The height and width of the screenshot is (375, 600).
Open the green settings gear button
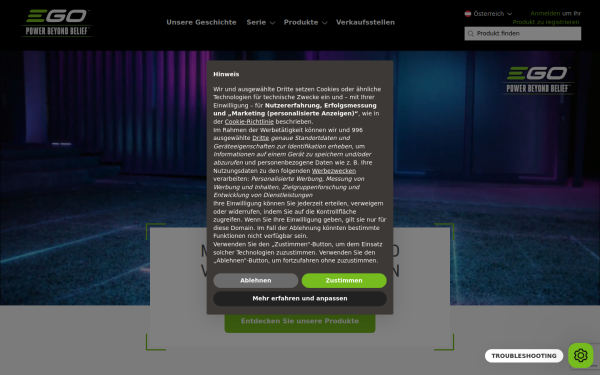click(x=580, y=355)
